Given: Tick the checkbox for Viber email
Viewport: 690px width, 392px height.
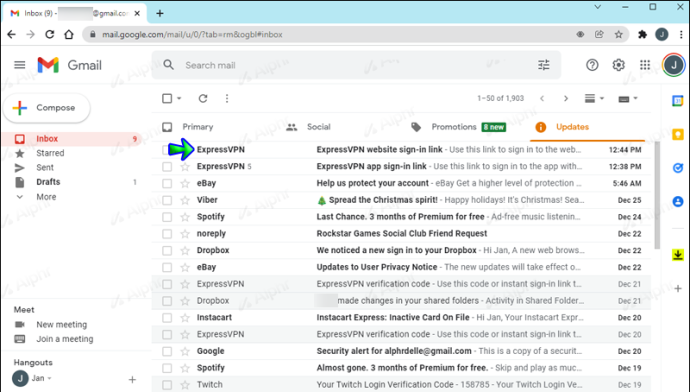Looking at the screenshot, I should (x=167, y=200).
